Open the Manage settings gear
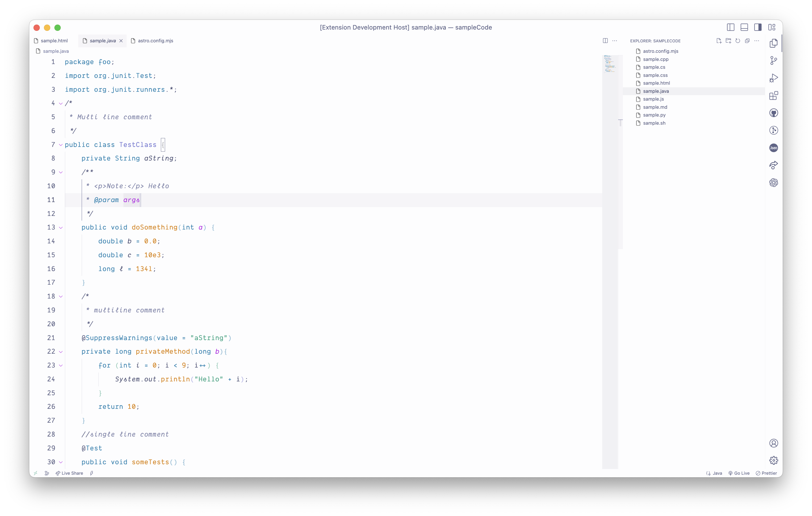812x516 pixels. click(x=774, y=460)
